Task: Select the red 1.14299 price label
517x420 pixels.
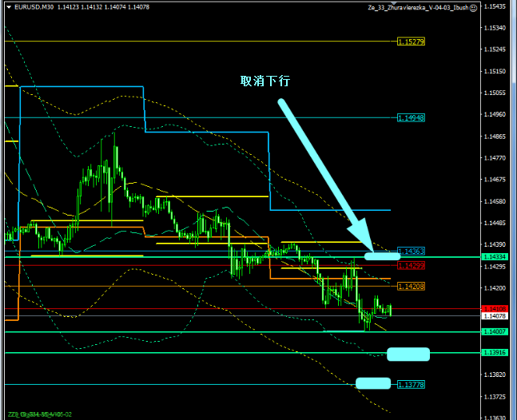Action: click(411, 265)
